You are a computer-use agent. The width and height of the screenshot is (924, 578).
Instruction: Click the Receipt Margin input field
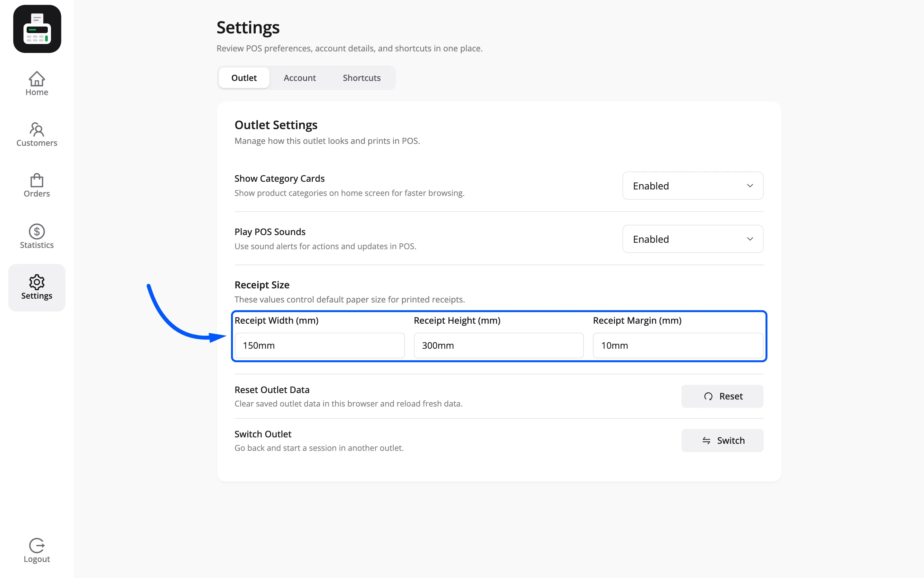[x=678, y=345]
